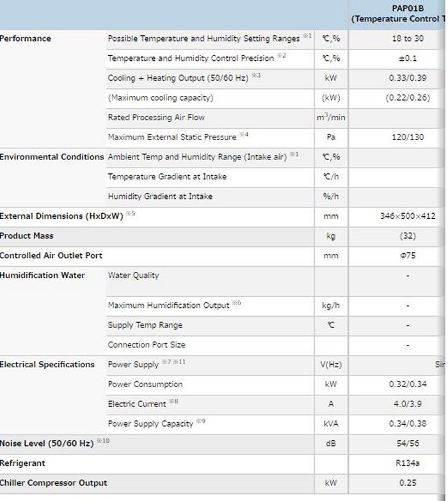Image resolution: width=448 pixels, height=501 pixels.
Task: Click the 346×500×412 dimensions value
Action: (x=408, y=216)
